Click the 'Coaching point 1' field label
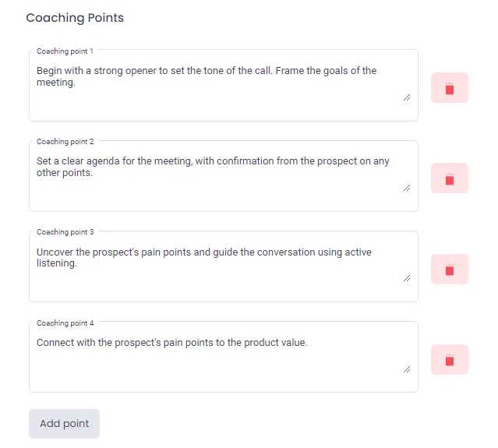Viewport: 498px width, 448px height. (65, 51)
